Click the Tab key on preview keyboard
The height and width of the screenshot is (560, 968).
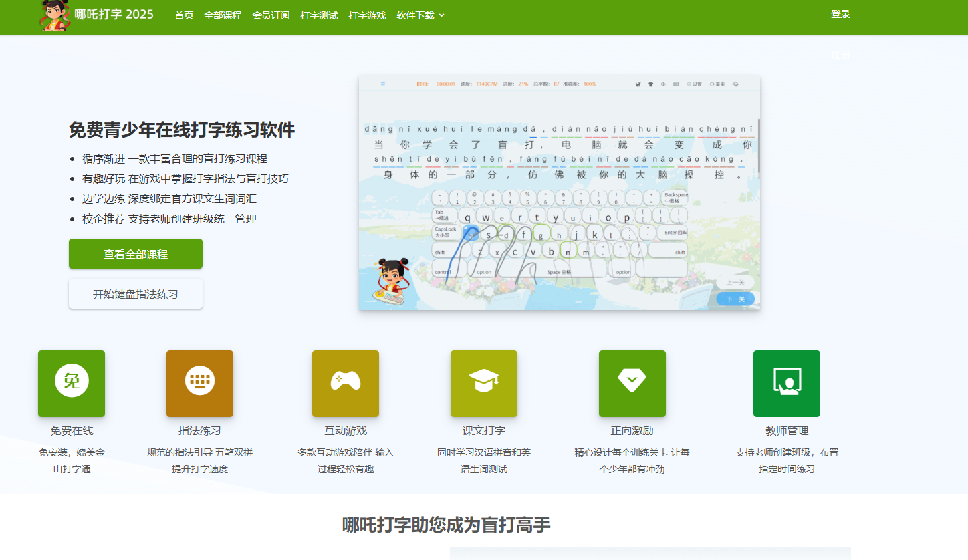pyautogui.click(x=445, y=215)
